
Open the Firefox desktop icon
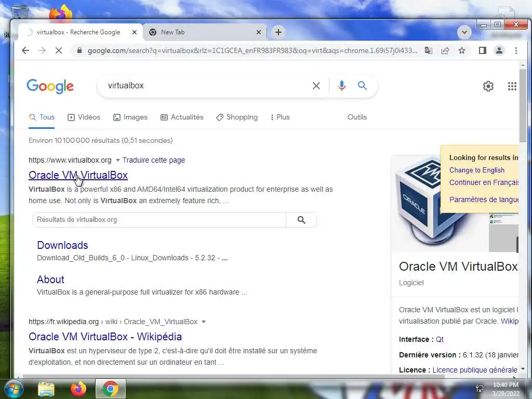61,12
